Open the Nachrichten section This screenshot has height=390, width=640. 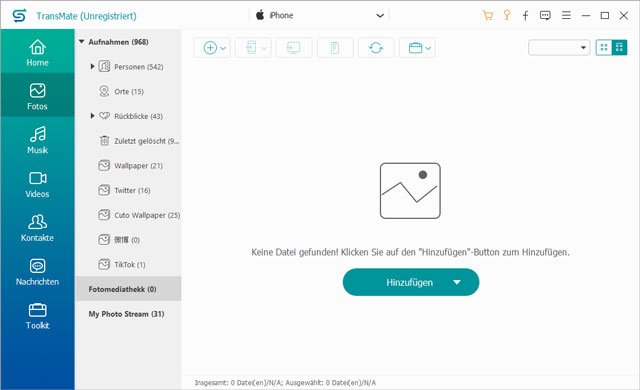coord(38,272)
